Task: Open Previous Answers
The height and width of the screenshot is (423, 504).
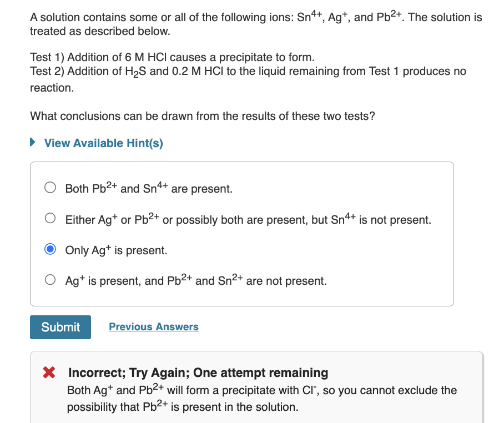Action: pos(154,326)
